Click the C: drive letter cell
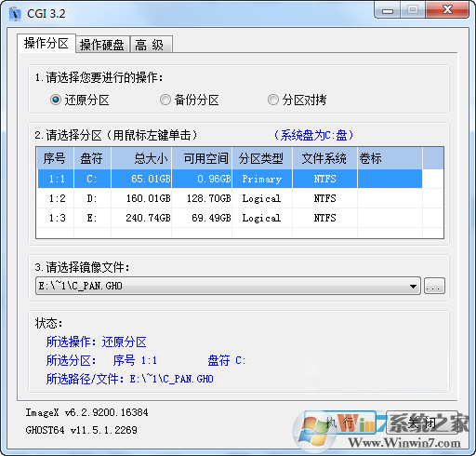This screenshot has height=456, width=476. point(92,179)
